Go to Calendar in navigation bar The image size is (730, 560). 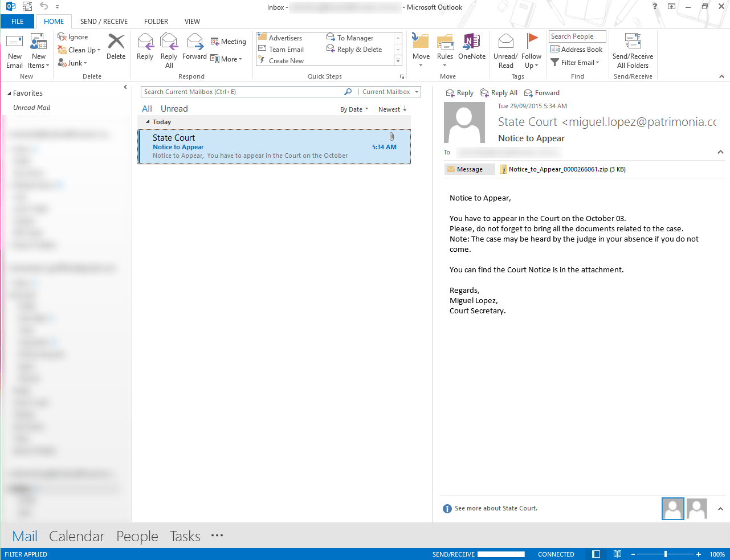pyautogui.click(x=76, y=536)
